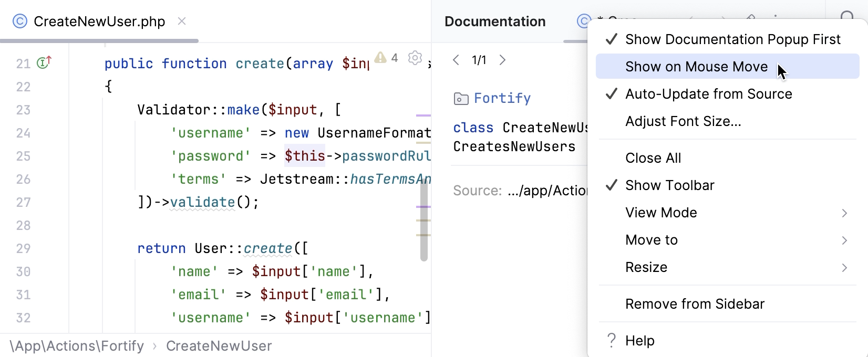Toggle Auto-Update from Source option
Viewport: 868px width, 357px height.
728,94
